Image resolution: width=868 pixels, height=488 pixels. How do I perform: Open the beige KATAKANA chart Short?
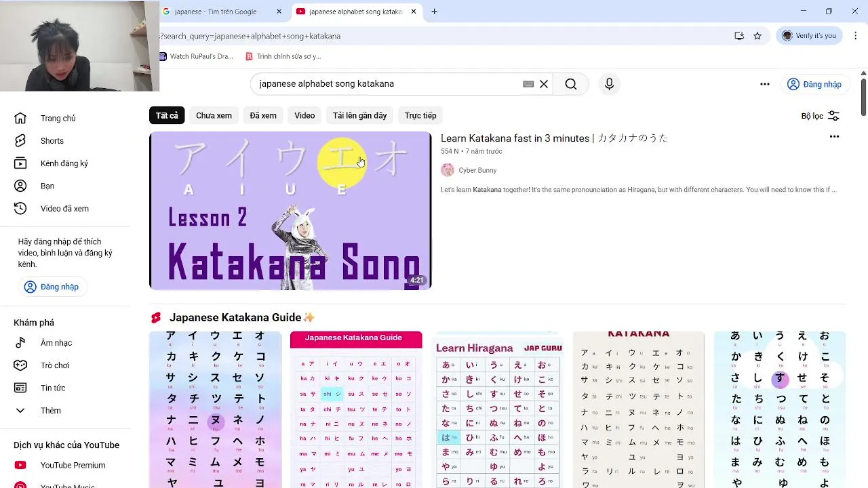click(x=638, y=409)
